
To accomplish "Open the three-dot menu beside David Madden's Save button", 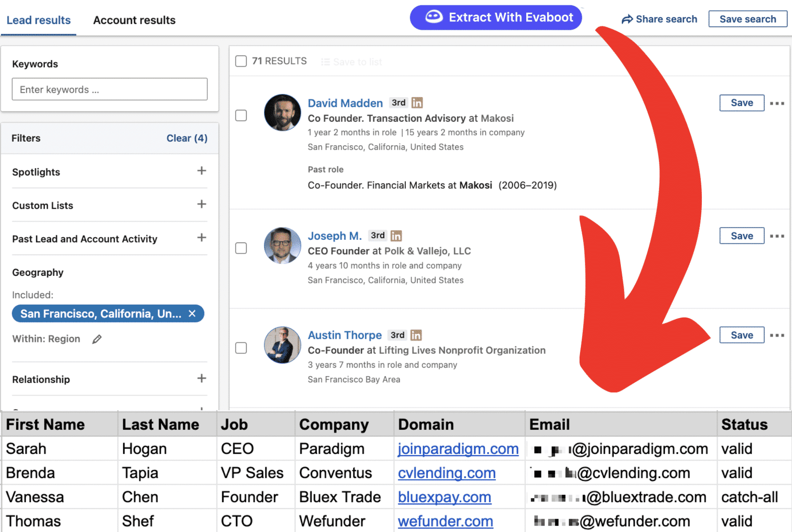I will click(777, 103).
